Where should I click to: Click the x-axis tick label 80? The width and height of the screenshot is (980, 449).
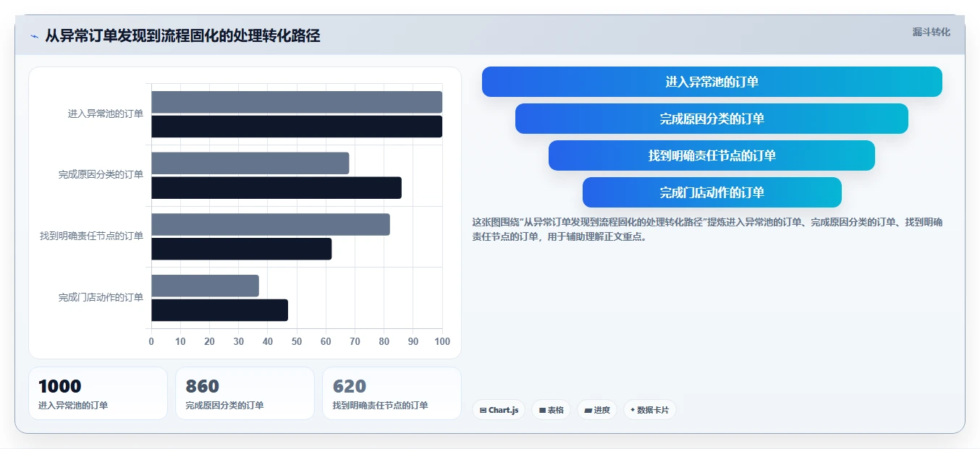[x=384, y=341]
